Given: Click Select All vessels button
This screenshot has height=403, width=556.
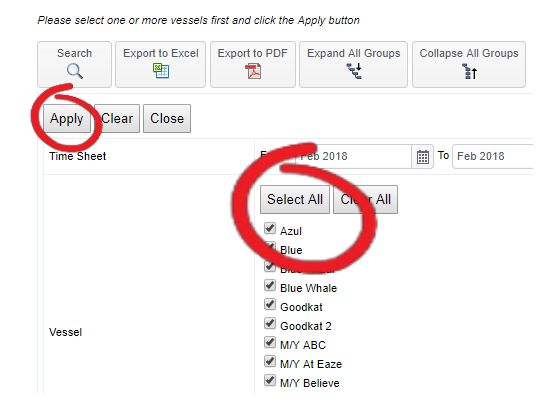Looking at the screenshot, I should point(295,200).
